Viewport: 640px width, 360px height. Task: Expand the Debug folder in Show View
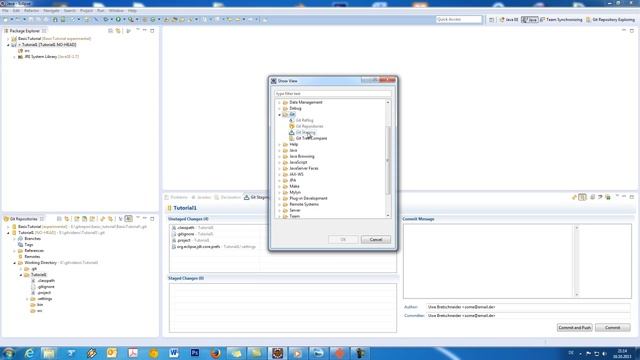pyautogui.click(x=280, y=109)
